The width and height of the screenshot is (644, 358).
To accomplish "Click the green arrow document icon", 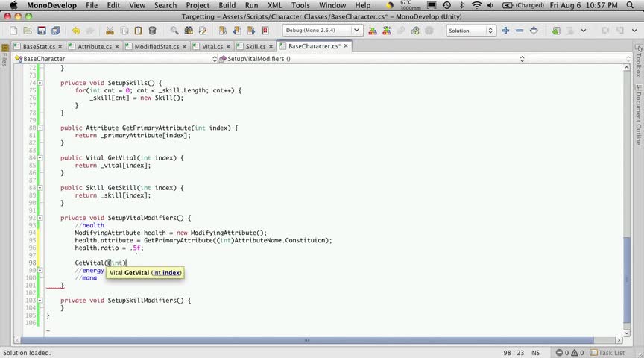I will (x=556, y=31).
